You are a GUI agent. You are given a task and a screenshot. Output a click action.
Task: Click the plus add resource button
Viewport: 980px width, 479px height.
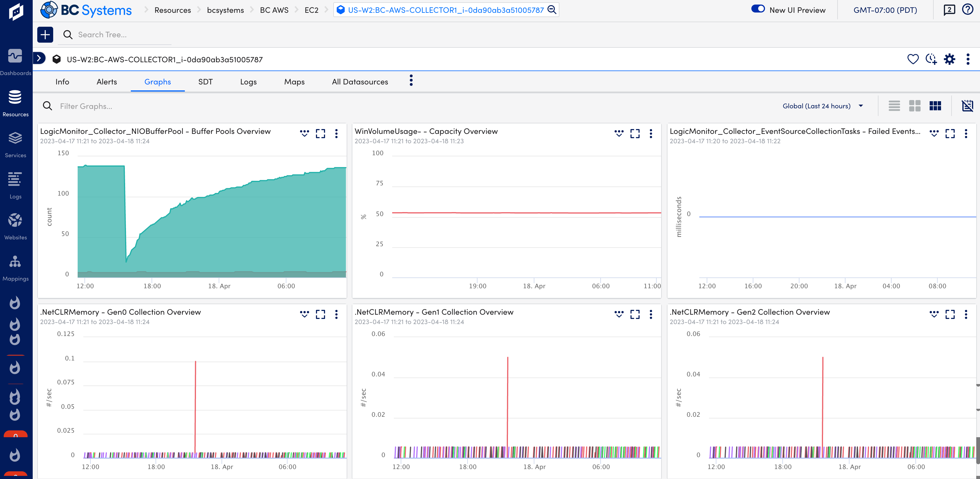tap(45, 35)
